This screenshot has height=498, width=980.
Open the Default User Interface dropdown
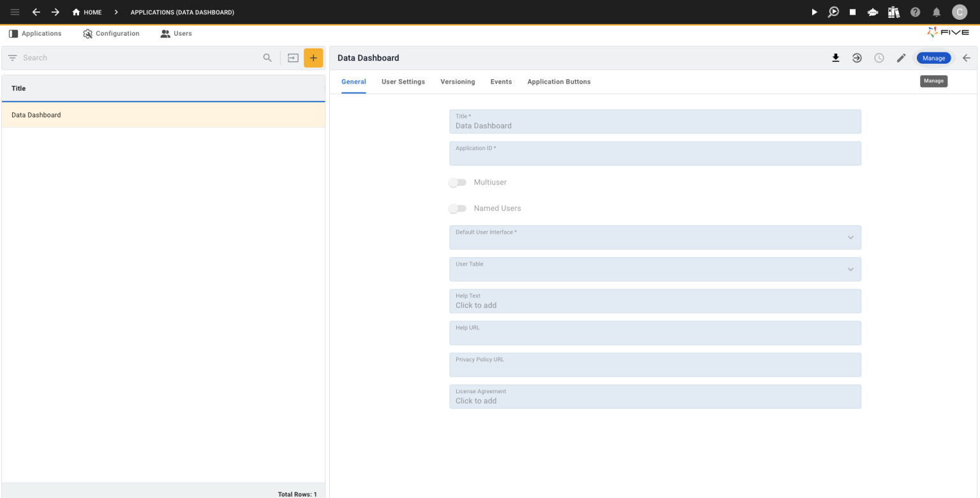850,237
